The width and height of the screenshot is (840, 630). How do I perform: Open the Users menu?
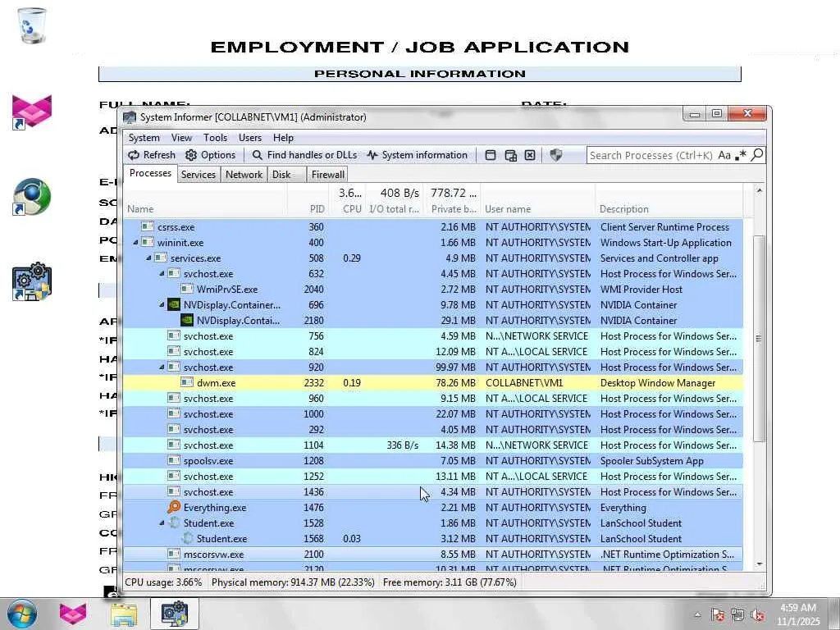pos(249,138)
